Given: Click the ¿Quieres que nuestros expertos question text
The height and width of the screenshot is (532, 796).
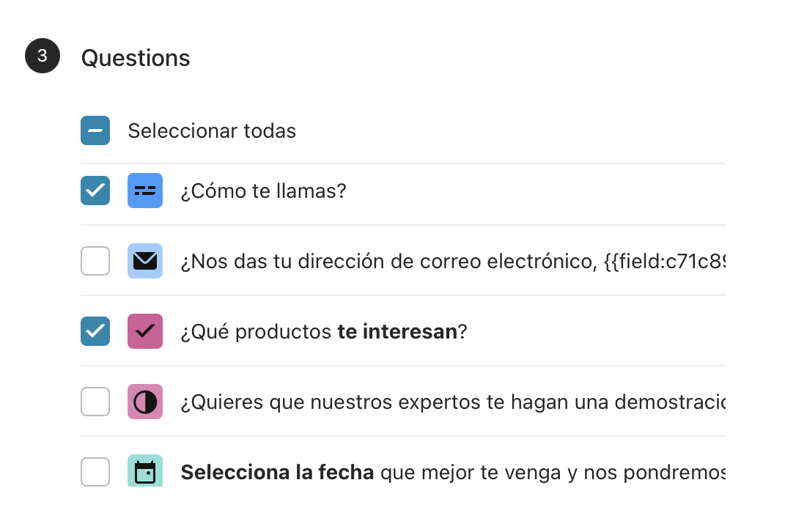Looking at the screenshot, I should [x=453, y=402].
